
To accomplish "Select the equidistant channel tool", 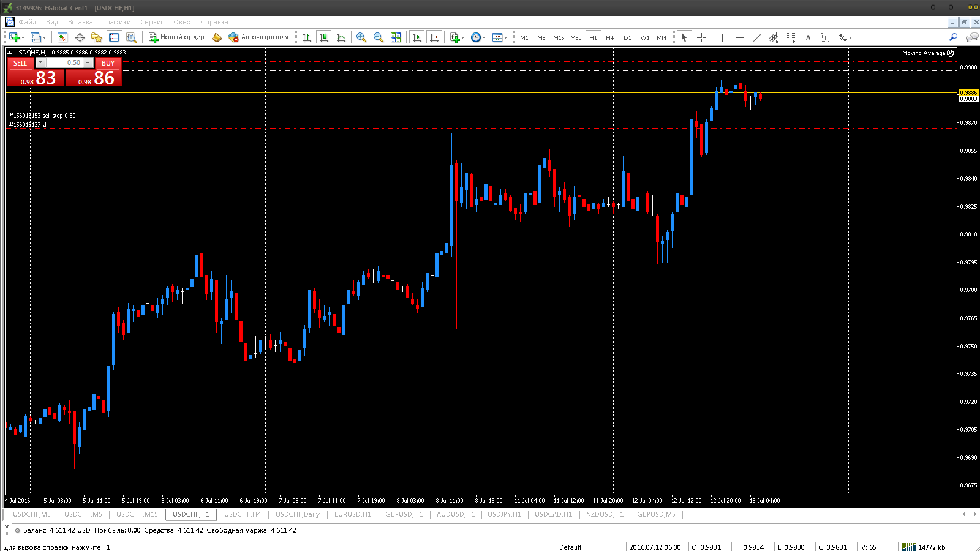I will coord(774,37).
